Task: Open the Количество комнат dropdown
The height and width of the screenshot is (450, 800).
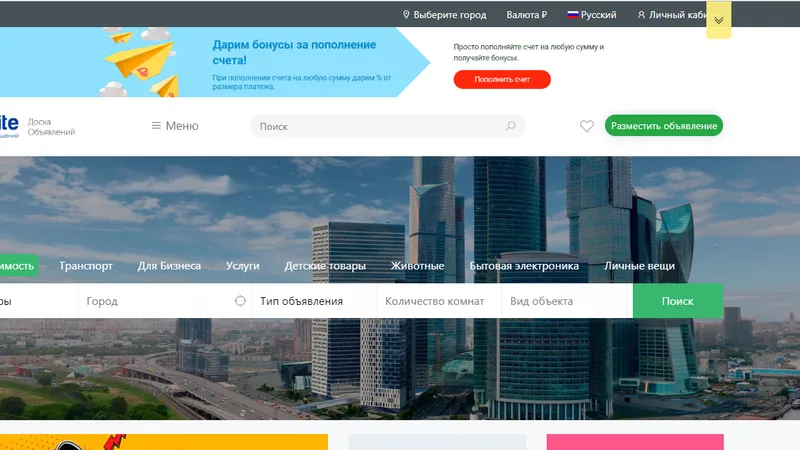Action: [439, 301]
